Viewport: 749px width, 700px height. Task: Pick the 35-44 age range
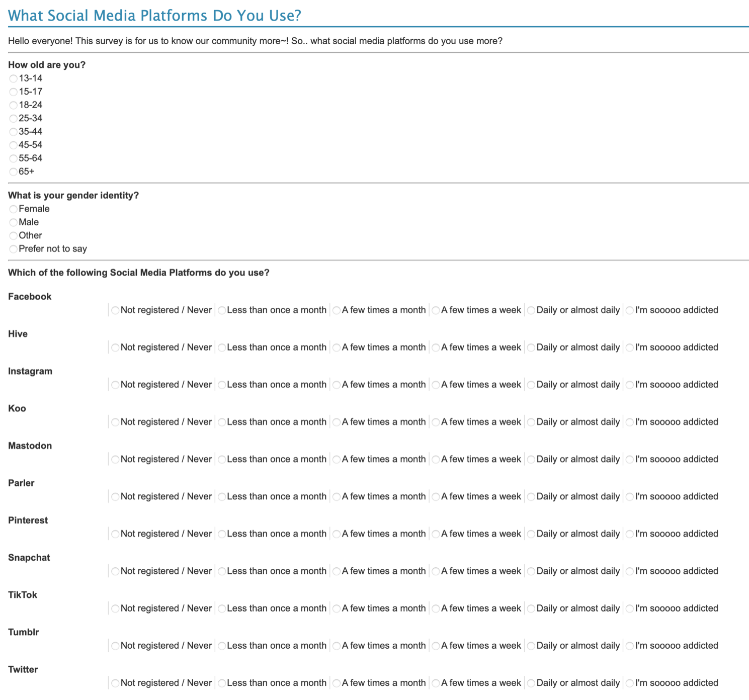click(x=14, y=132)
